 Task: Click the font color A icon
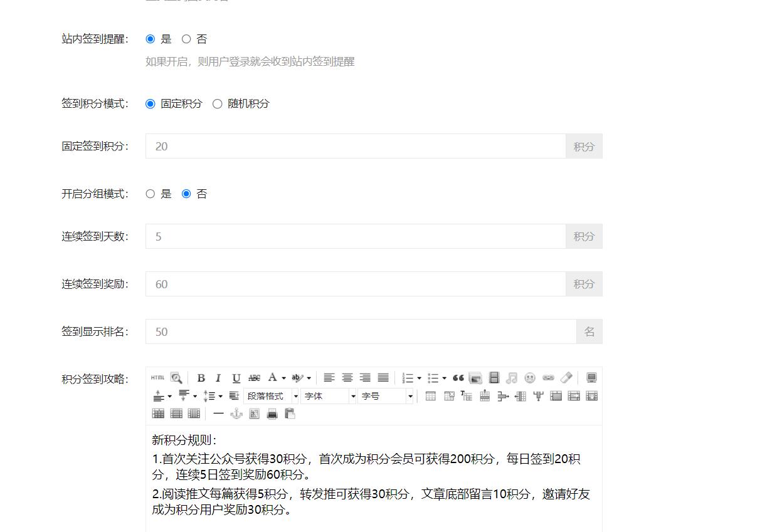pyautogui.click(x=273, y=378)
